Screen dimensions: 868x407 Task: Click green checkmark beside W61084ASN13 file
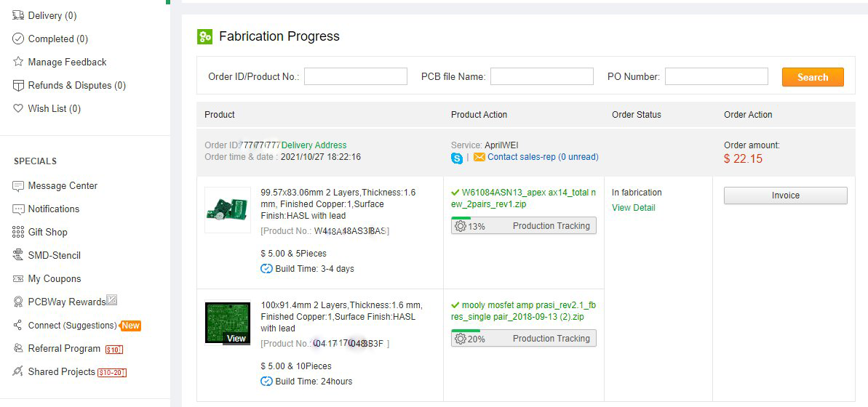455,193
